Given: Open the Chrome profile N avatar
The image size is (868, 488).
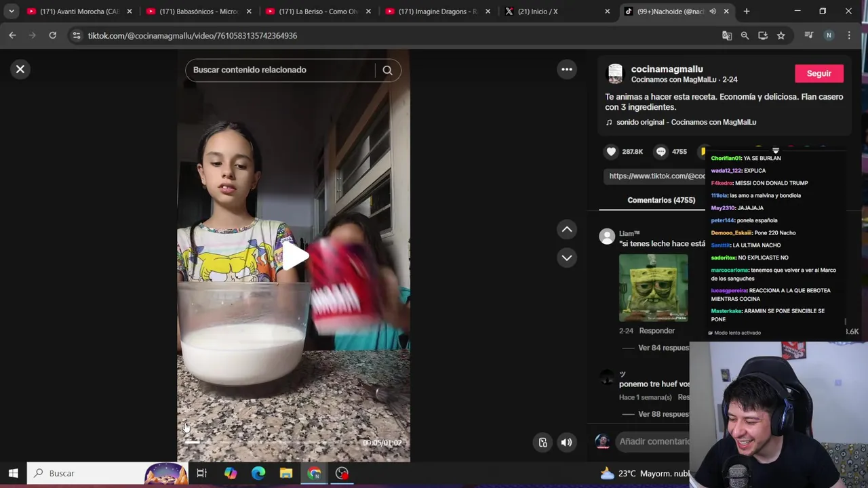Looking at the screenshot, I should coord(829,35).
